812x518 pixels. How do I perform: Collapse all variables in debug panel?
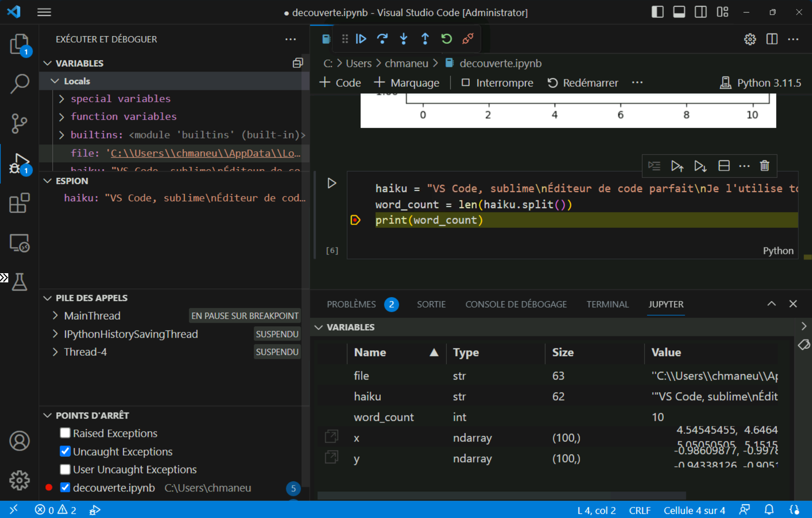[298, 63]
